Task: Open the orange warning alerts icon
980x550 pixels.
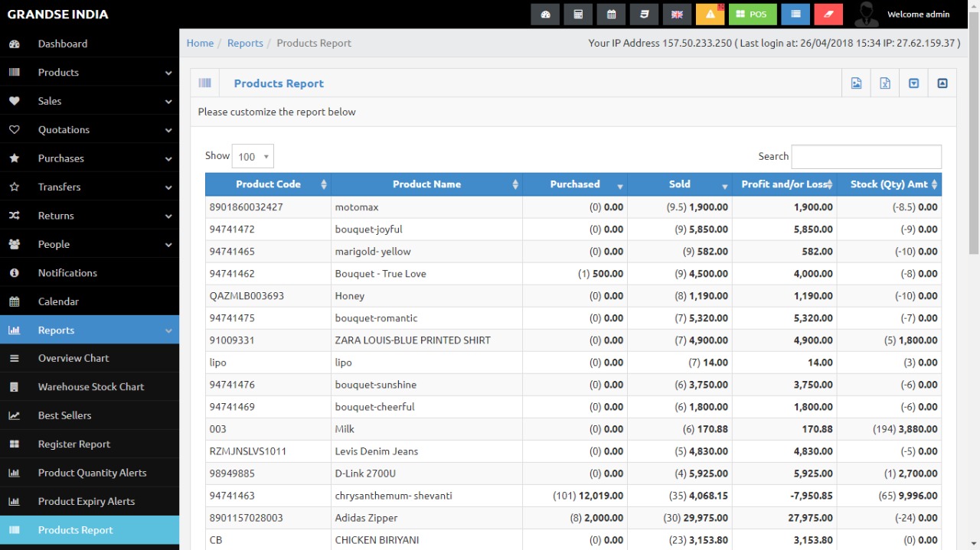Action: coord(710,15)
